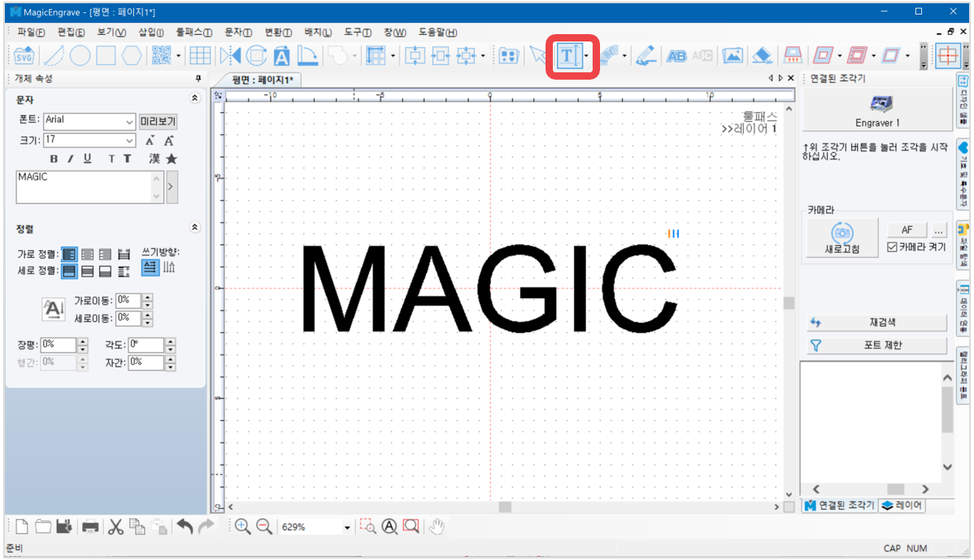Viewport: 974px width, 560px height.
Task: Click the 장평 width input field
Action: click(59, 345)
